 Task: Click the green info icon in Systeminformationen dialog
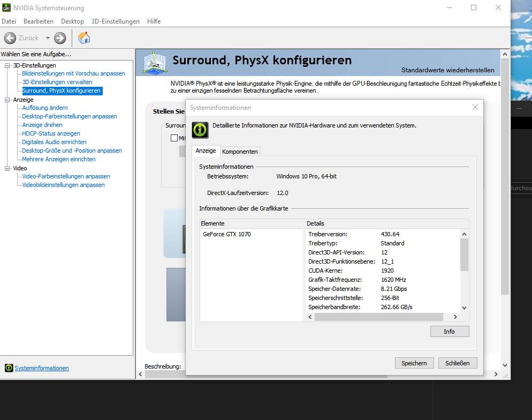(200, 130)
